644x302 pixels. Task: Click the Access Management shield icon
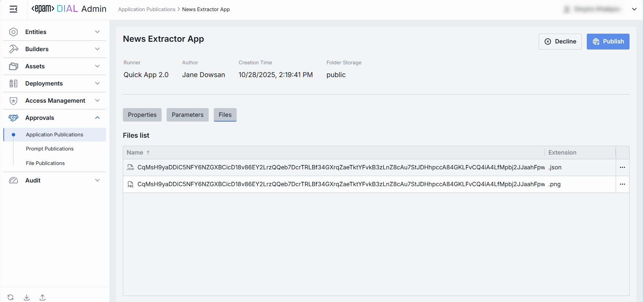pyautogui.click(x=13, y=101)
